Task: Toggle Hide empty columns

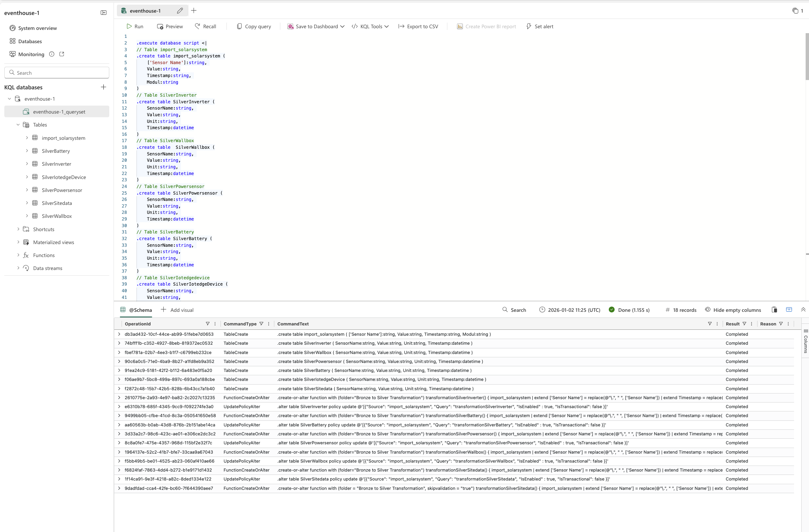Action: coord(733,310)
